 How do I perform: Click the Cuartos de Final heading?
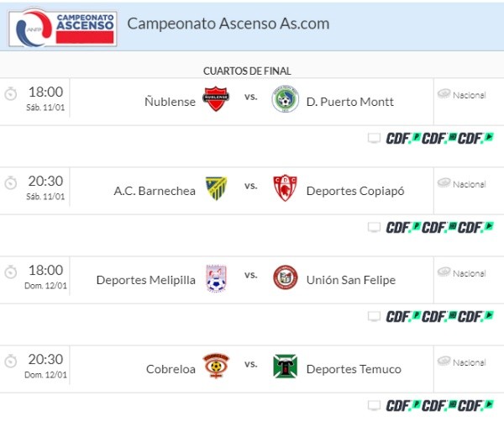(247, 71)
